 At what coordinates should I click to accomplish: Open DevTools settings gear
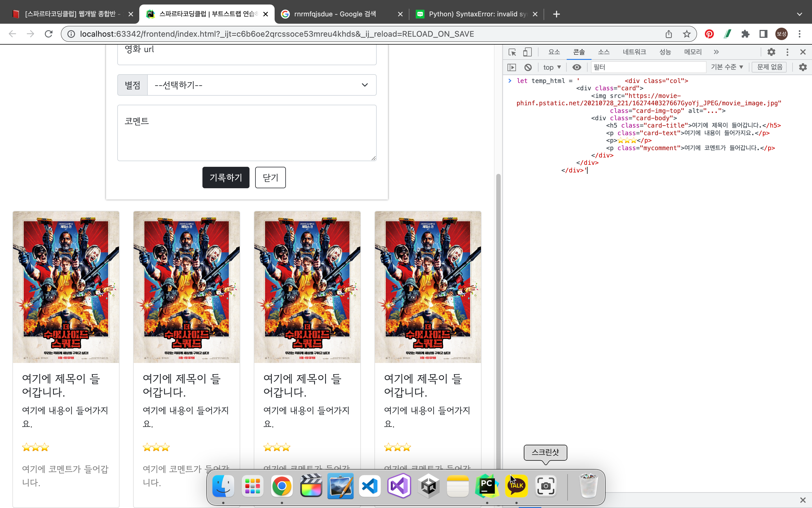pos(771,52)
